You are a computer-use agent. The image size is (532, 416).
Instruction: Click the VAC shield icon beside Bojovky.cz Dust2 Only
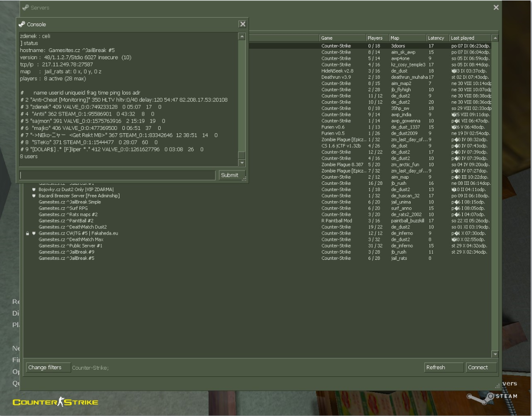(34, 190)
